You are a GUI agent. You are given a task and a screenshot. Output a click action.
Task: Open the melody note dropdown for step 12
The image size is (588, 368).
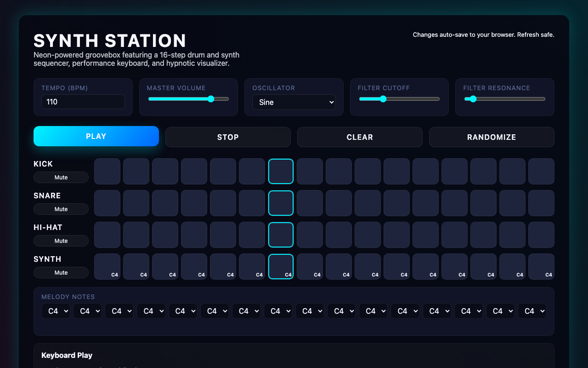pos(405,311)
